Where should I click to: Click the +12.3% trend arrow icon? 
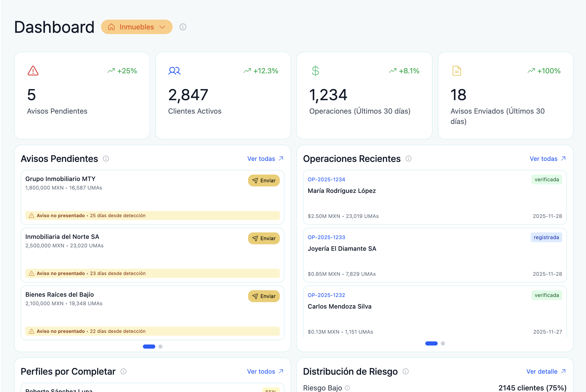(x=247, y=71)
